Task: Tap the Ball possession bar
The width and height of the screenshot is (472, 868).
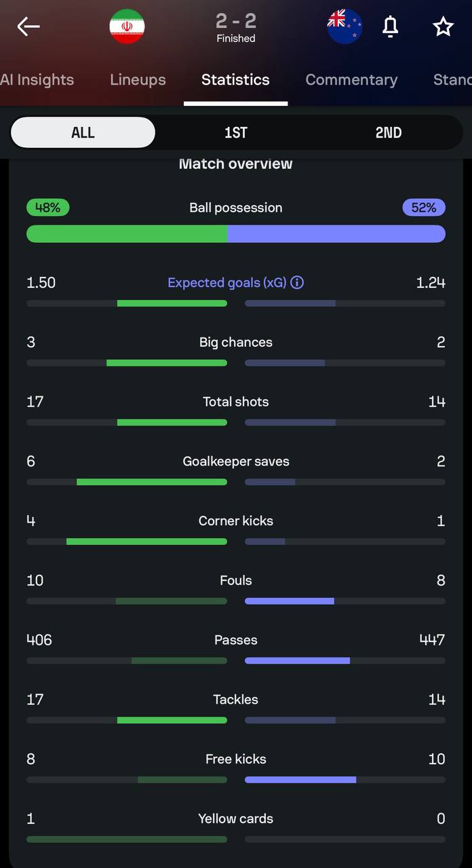Action: pos(236,234)
